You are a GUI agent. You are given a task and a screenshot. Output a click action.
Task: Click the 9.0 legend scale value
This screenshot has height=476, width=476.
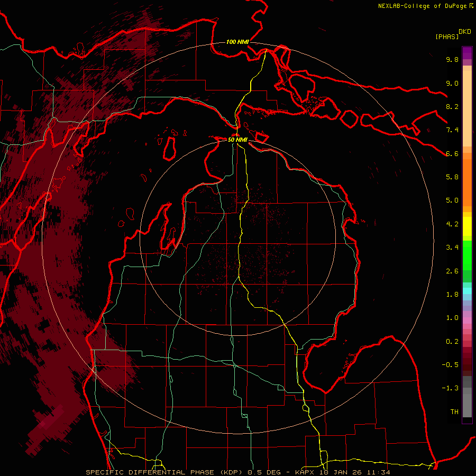pyautogui.click(x=452, y=84)
